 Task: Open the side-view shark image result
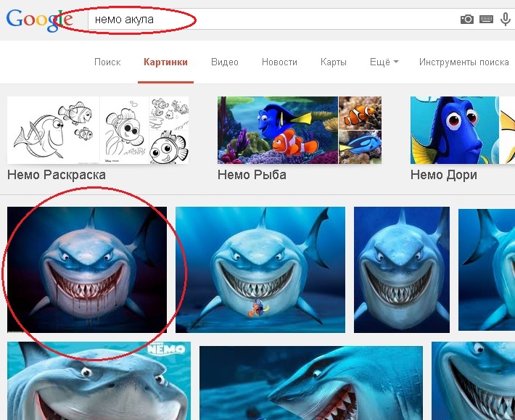coord(311,383)
